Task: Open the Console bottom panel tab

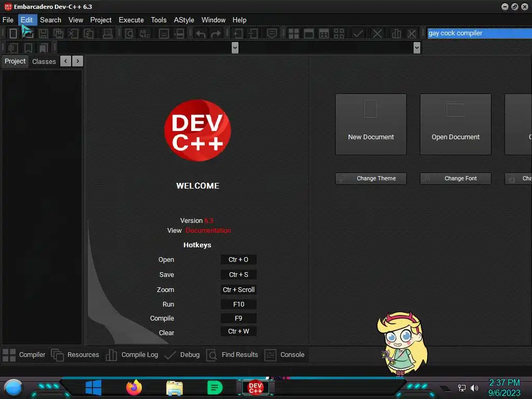Action: (x=285, y=355)
